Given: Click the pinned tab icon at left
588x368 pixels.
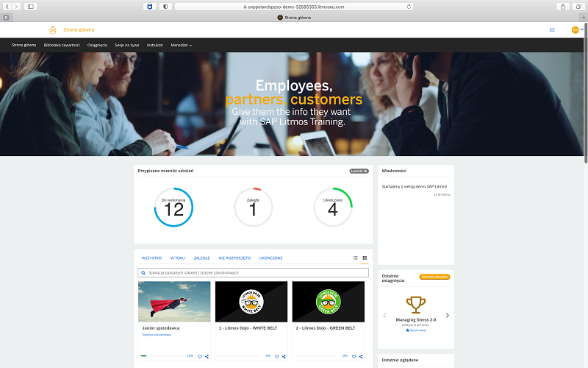Looking at the screenshot, I should pos(6,17).
